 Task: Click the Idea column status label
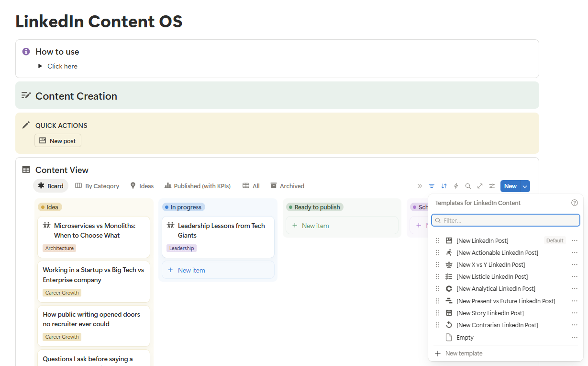click(50, 207)
